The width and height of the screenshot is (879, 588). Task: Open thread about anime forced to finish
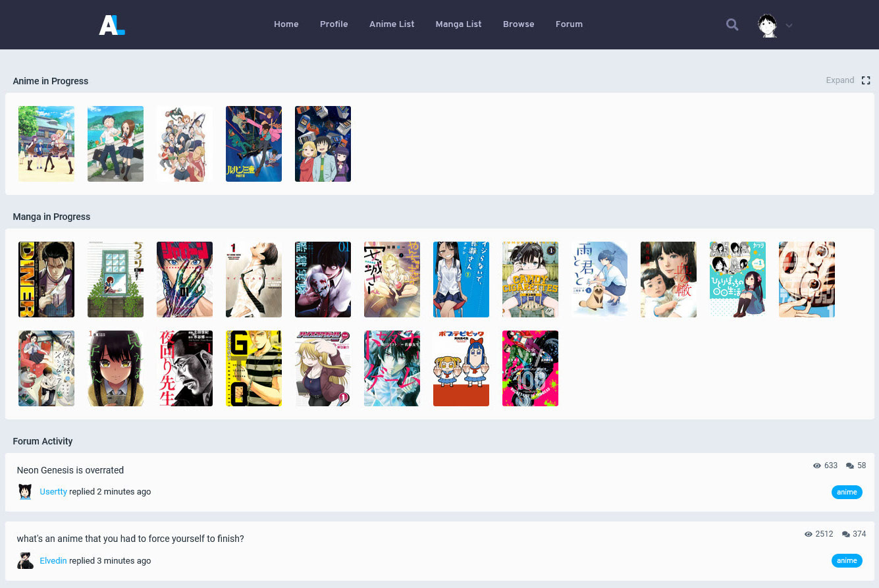click(x=130, y=539)
